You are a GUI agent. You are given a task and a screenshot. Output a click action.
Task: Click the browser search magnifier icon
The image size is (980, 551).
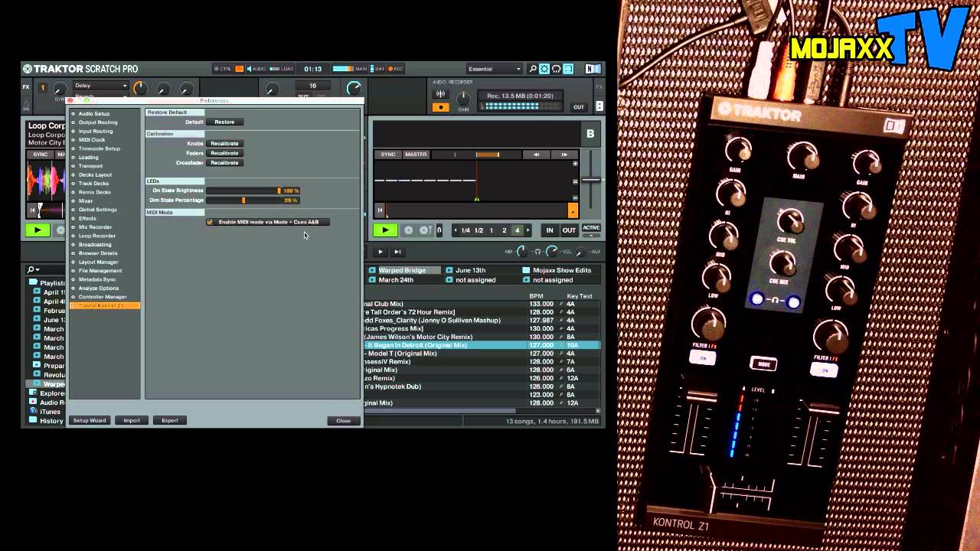point(31,270)
